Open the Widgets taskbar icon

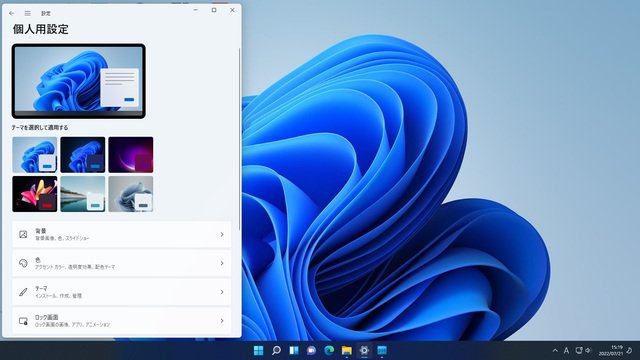[x=294, y=350]
